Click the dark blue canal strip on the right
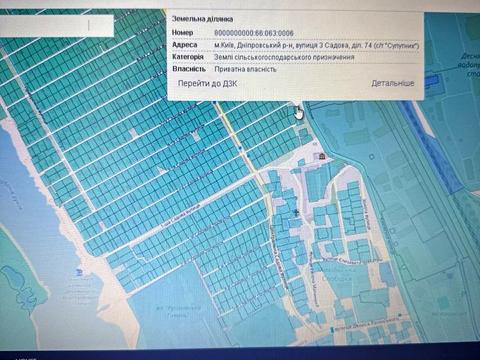The width and height of the screenshot is (480, 360). click(x=433, y=147)
